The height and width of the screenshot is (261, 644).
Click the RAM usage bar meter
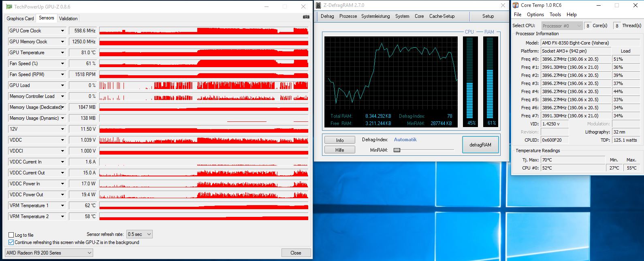pos(490,81)
